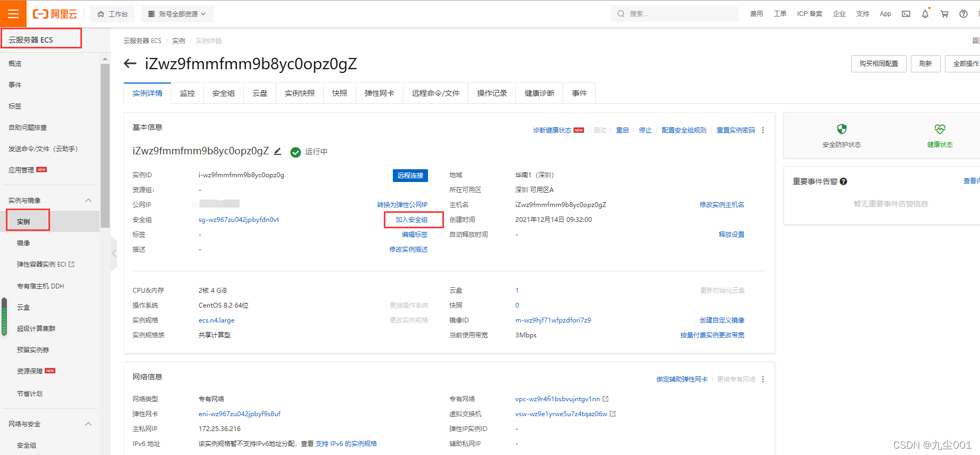Open the 远程命令/文件 tab
This screenshot has width=980, height=455.
(436, 93)
